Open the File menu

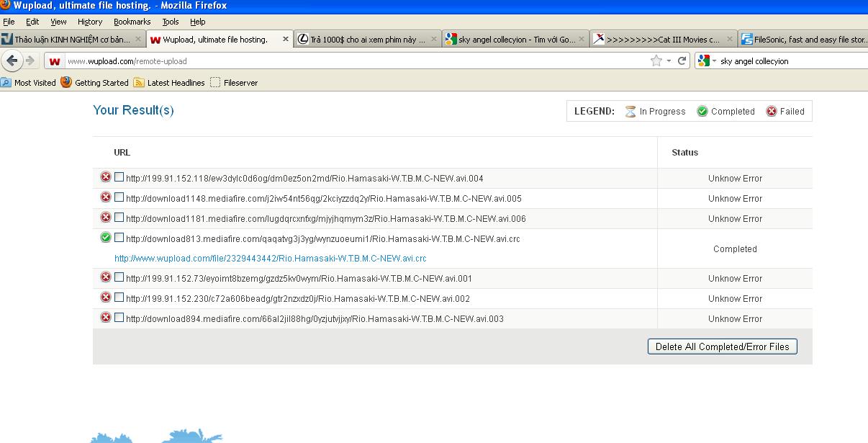click(x=9, y=22)
